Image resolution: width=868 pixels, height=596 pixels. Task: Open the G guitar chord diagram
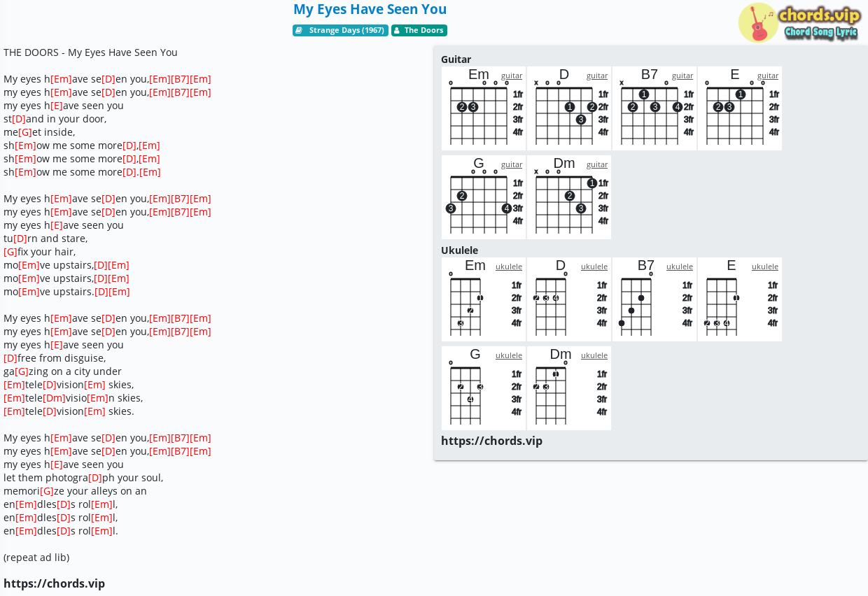[x=484, y=197]
